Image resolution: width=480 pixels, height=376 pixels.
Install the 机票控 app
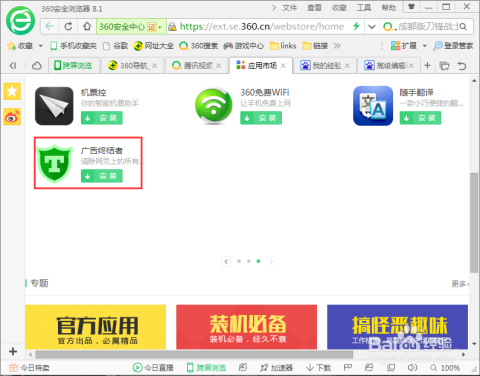click(102, 118)
